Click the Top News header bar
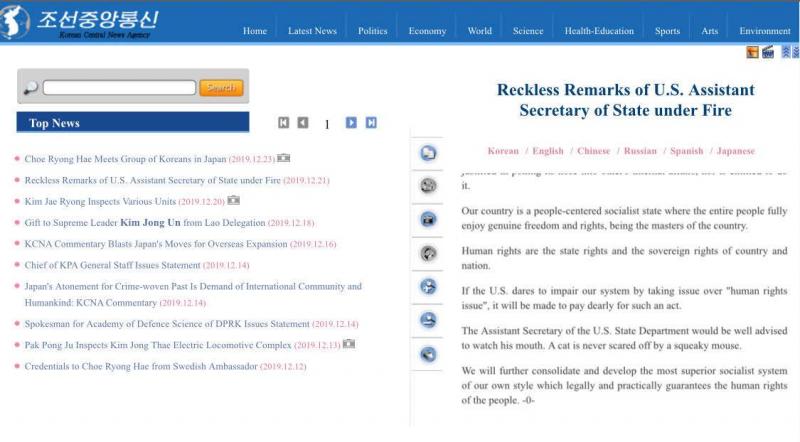The image size is (800, 442). pos(133,122)
